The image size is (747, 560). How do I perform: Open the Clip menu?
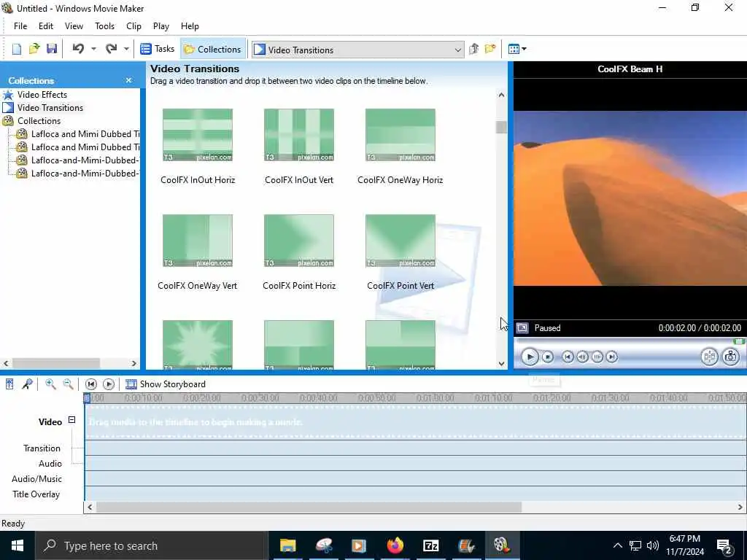[134, 26]
